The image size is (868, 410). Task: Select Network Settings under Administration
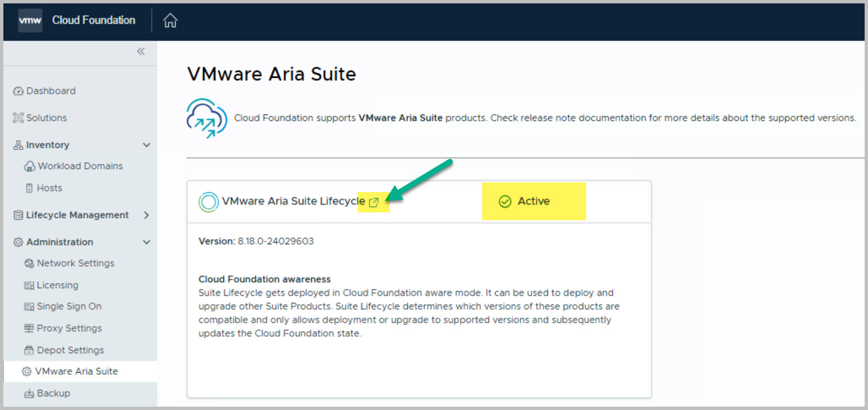click(75, 263)
